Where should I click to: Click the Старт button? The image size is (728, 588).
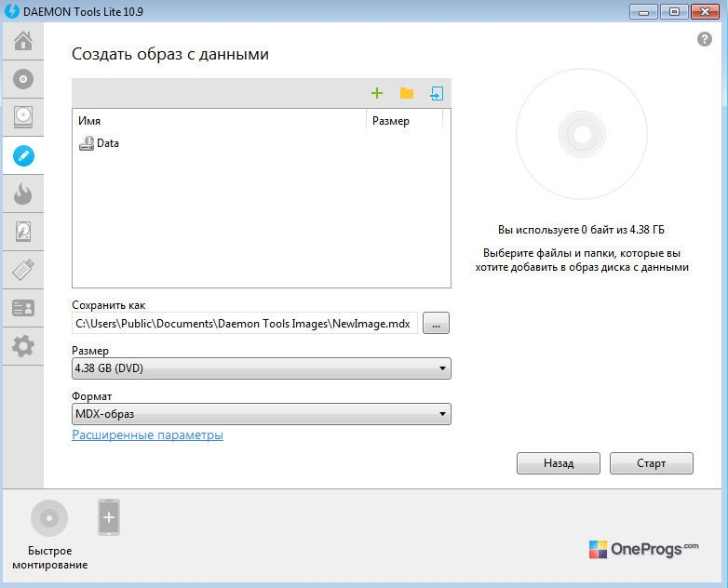pyautogui.click(x=652, y=463)
